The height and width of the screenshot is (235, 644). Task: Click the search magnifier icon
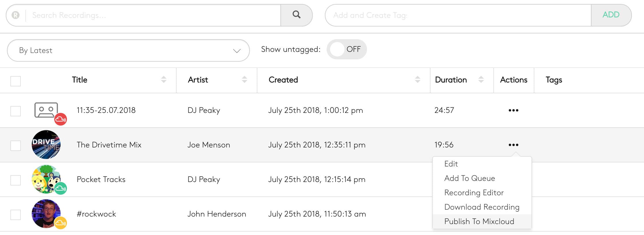(x=296, y=15)
